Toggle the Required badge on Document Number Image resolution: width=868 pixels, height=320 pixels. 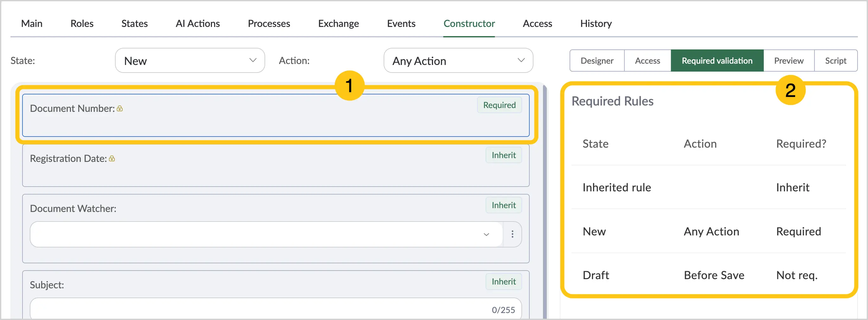[x=499, y=105]
